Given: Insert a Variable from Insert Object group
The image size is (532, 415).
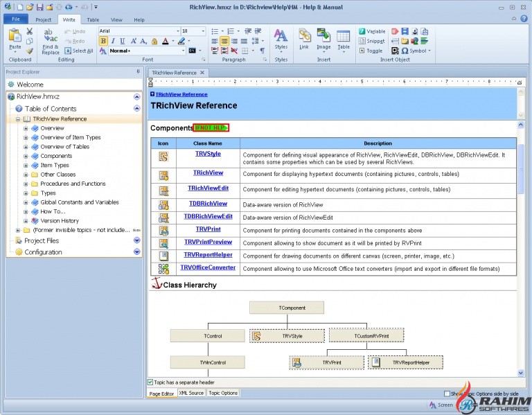Looking at the screenshot, I should coord(372,31).
